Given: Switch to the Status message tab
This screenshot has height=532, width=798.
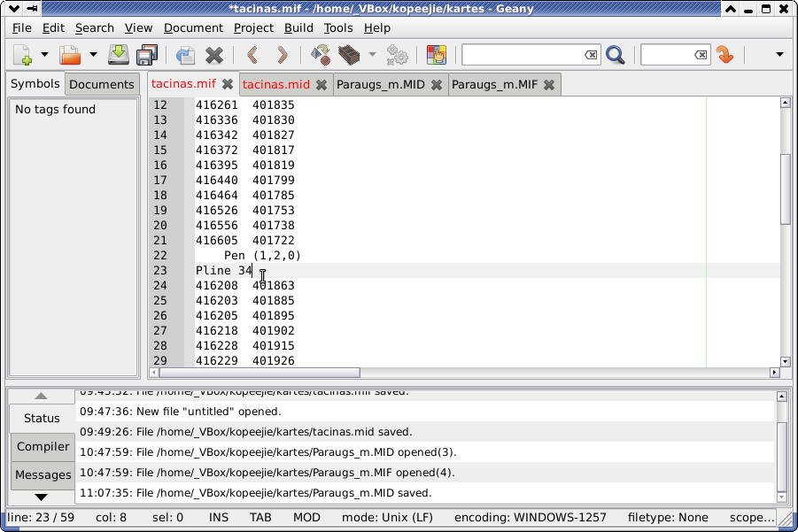Looking at the screenshot, I should pos(42,418).
